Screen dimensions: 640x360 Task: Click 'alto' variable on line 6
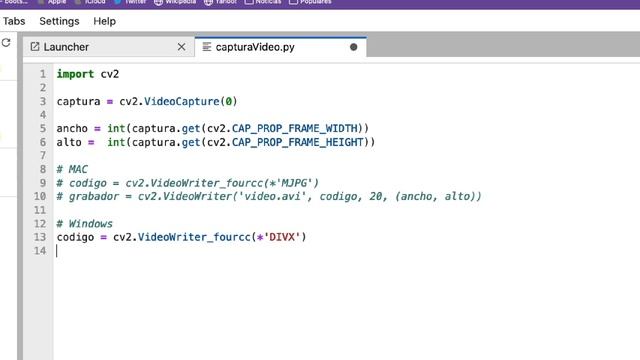69,142
